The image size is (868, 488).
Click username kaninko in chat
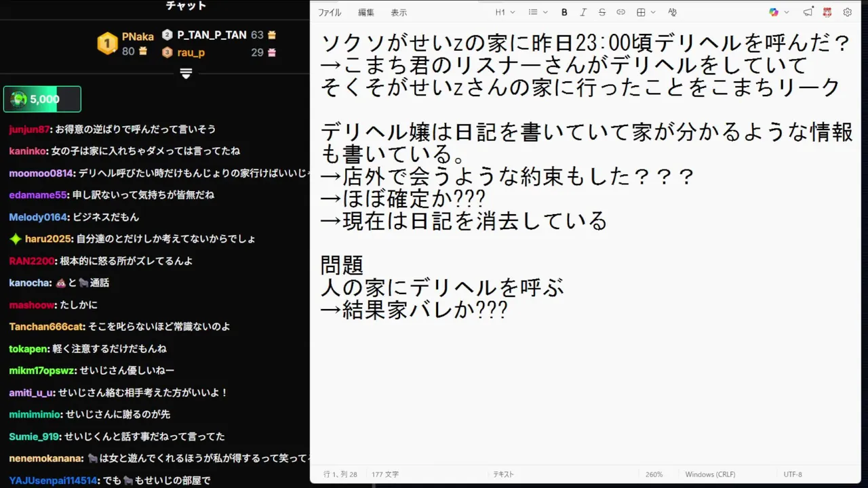(28, 151)
